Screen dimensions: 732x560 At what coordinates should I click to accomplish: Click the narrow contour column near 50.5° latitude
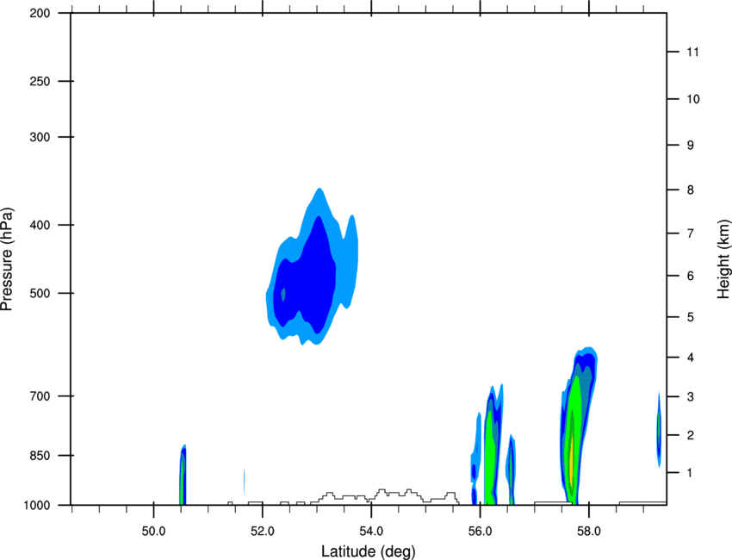(x=183, y=475)
